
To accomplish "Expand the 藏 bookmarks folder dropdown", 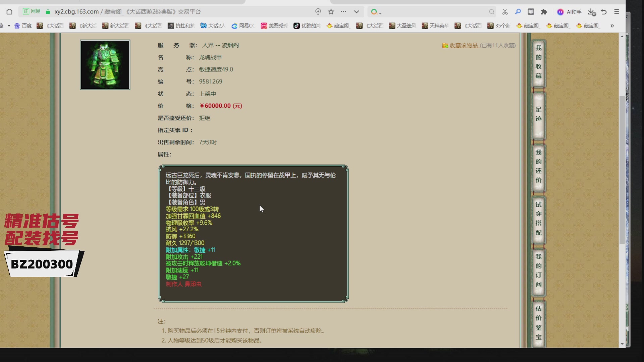I will [8, 25].
